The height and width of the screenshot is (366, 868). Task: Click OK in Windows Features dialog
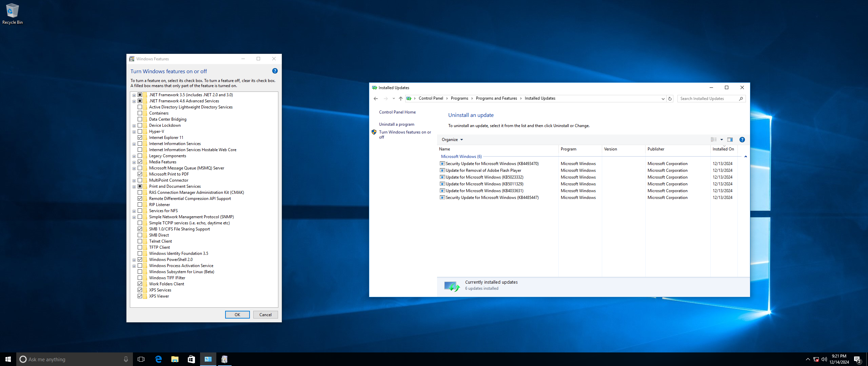237,314
